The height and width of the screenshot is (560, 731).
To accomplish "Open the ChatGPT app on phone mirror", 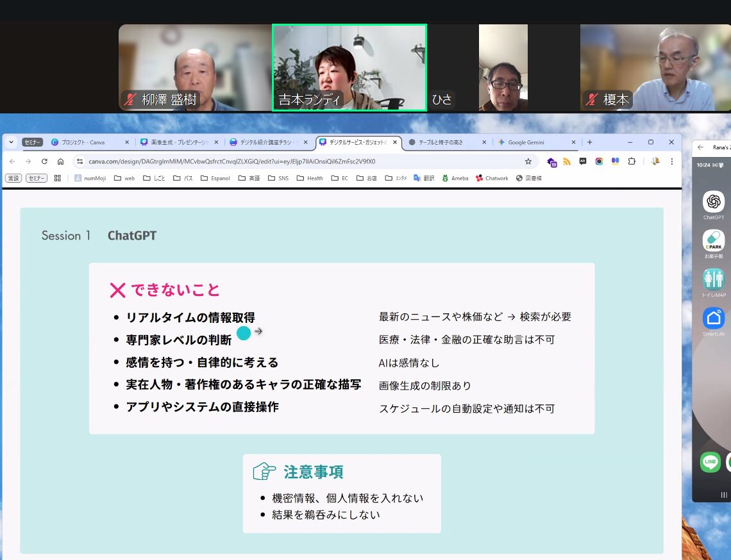I will (x=713, y=202).
